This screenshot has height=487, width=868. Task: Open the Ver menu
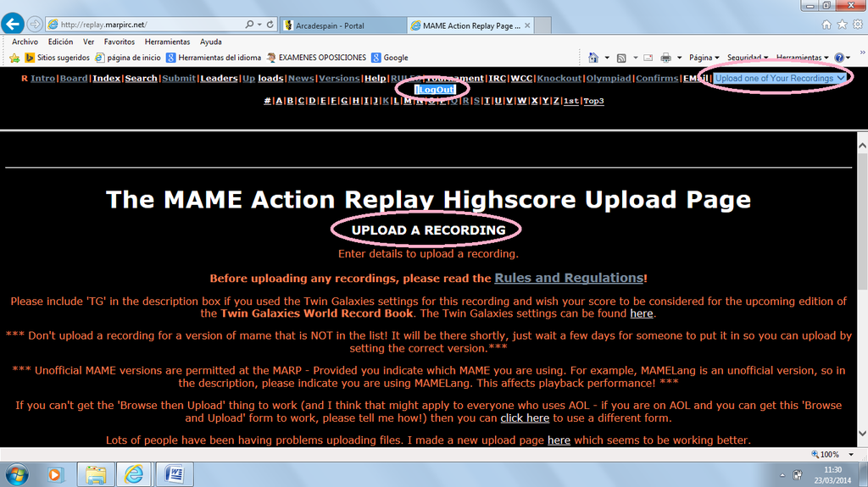(88, 42)
